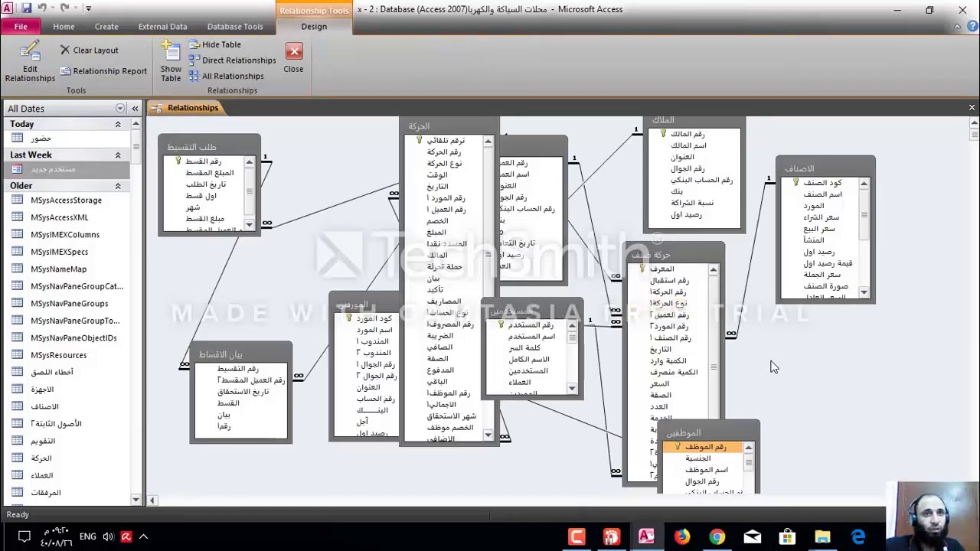Open the Action Center notification icon
This screenshot has height=551, width=980.
point(24,536)
